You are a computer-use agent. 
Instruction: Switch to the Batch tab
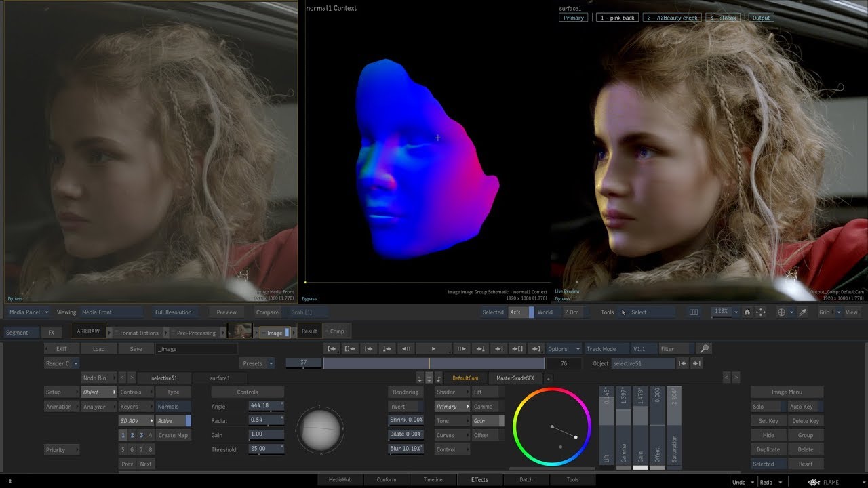click(526, 480)
